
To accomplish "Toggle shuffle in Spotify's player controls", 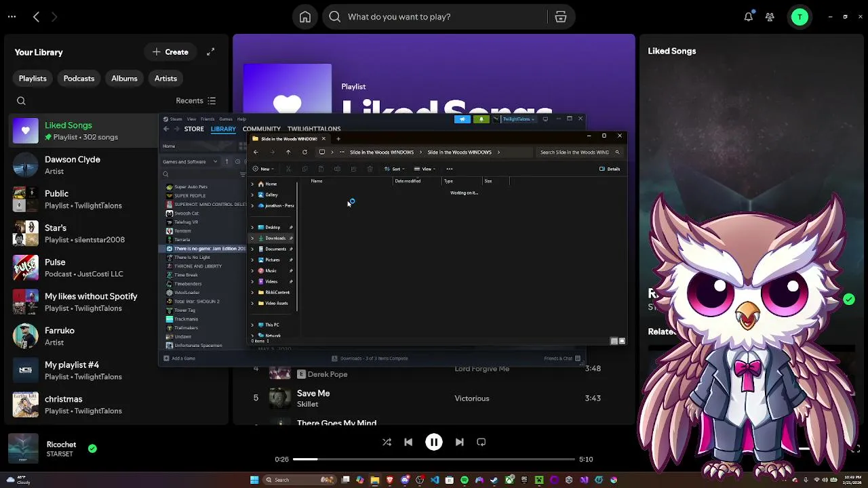I will 387,442.
